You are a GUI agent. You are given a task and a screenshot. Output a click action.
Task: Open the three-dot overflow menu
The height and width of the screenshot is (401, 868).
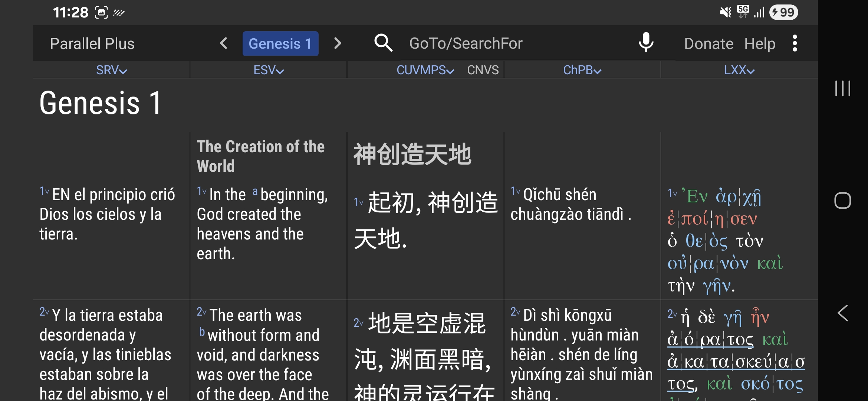795,43
